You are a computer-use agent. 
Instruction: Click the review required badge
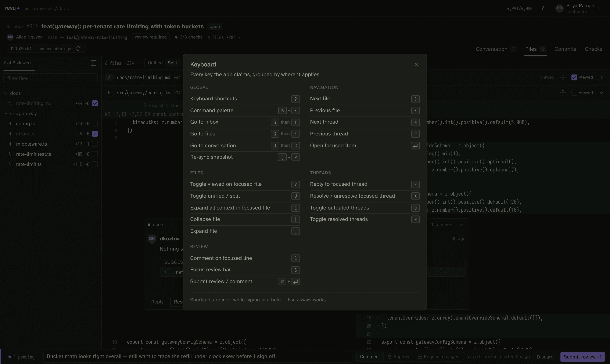click(151, 37)
